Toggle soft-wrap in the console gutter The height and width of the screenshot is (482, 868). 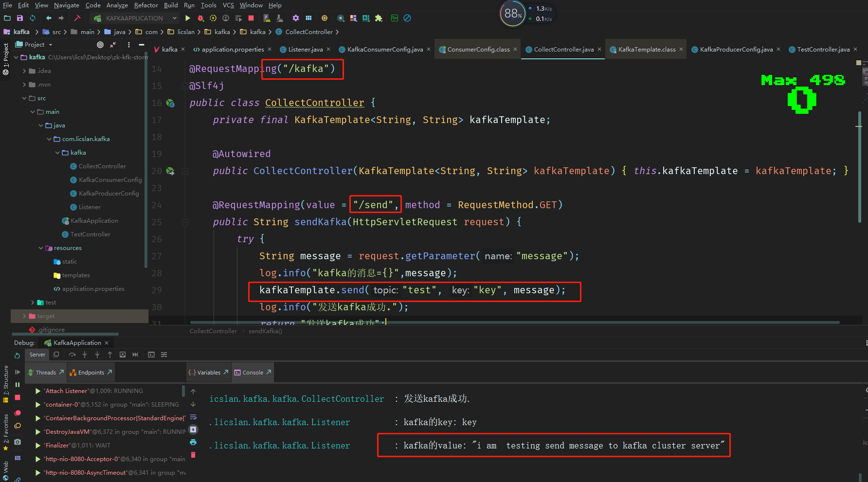(x=193, y=417)
